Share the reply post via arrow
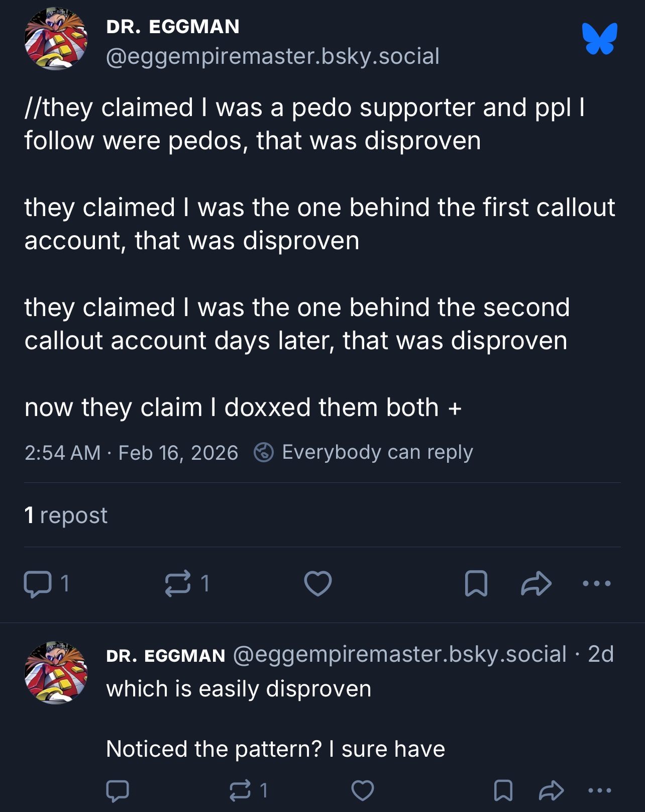 551,790
